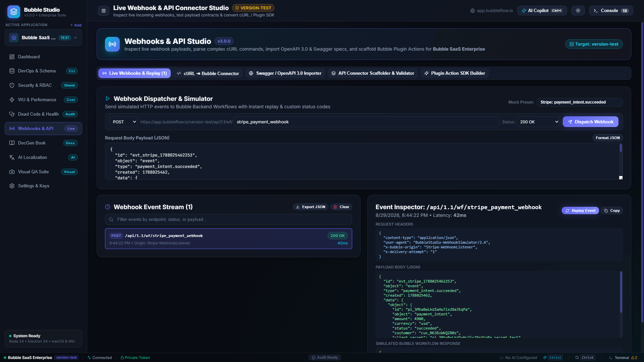
Task: Click the Audit badge beside Dead Code
Action: point(70,114)
